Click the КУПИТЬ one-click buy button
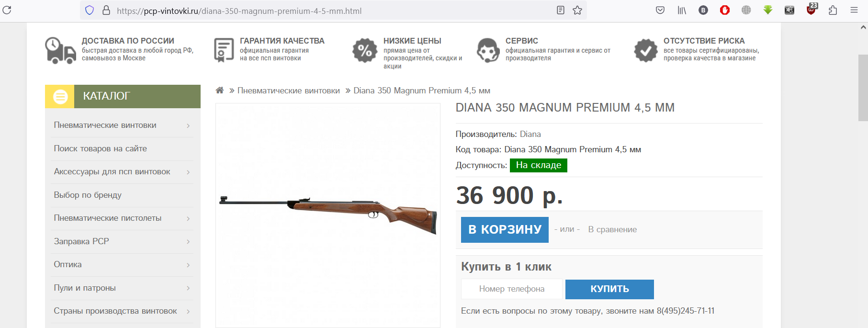 (609, 289)
